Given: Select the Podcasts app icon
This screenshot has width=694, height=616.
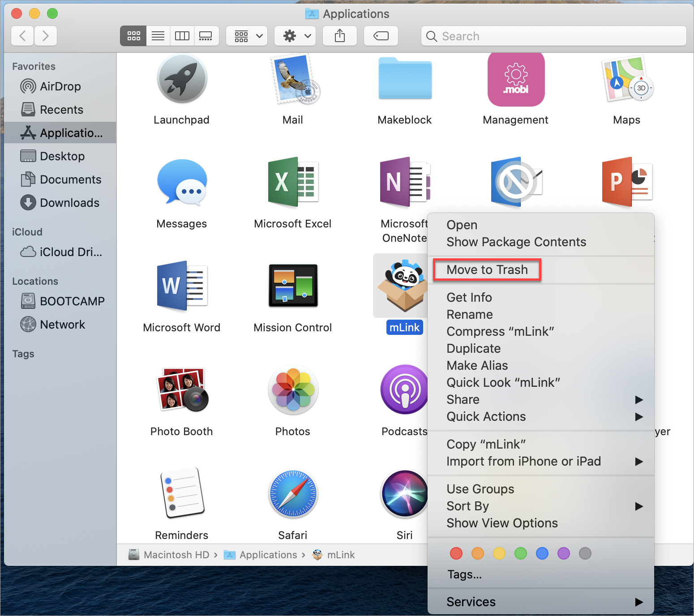Looking at the screenshot, I should click(404, 389).
